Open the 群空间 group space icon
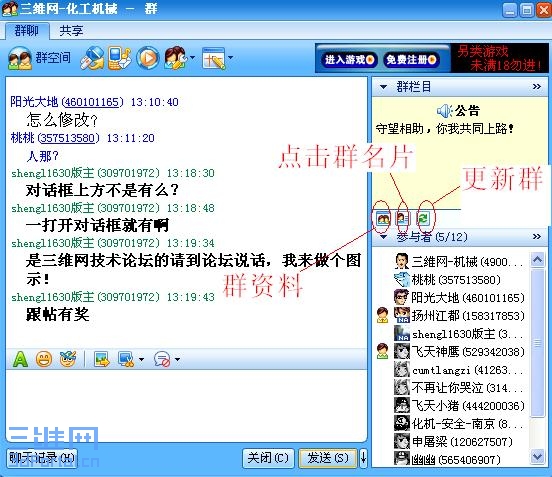 (20, 58)
